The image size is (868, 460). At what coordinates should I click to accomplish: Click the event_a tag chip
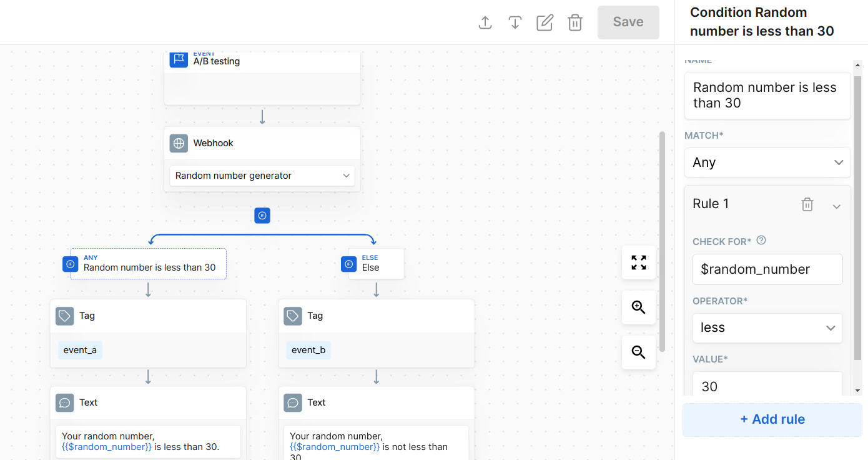(80, 350)
